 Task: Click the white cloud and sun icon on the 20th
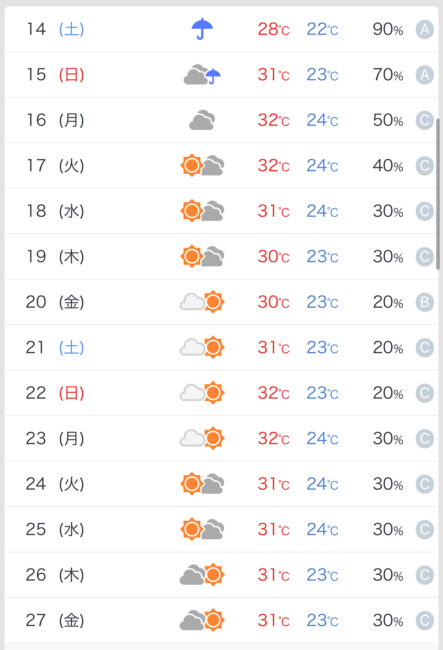click(202, 302)
